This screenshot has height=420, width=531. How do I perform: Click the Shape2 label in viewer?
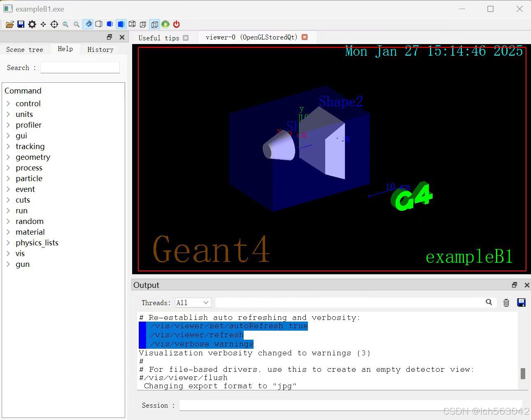pyautogui.click(x=340, y=101)
